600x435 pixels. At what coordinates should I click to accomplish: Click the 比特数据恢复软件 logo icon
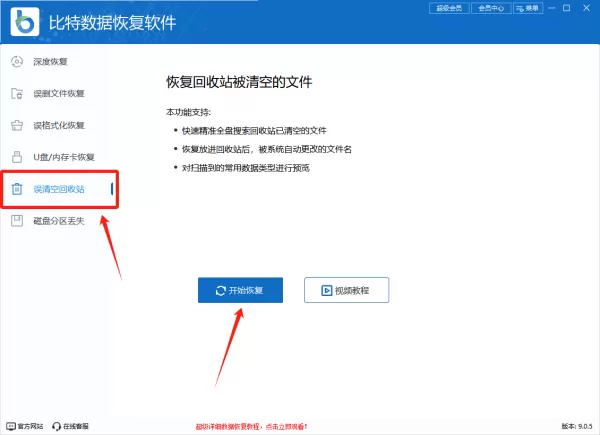(25, 22)
